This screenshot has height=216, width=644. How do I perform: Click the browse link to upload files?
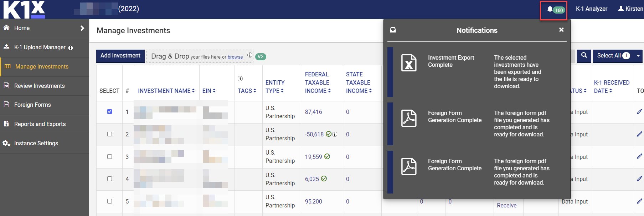pos(235,57)
